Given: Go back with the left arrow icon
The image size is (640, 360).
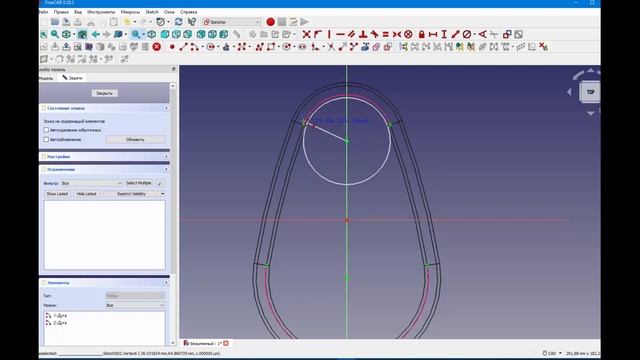Looking at the screenshot, I should coord(96,34).
